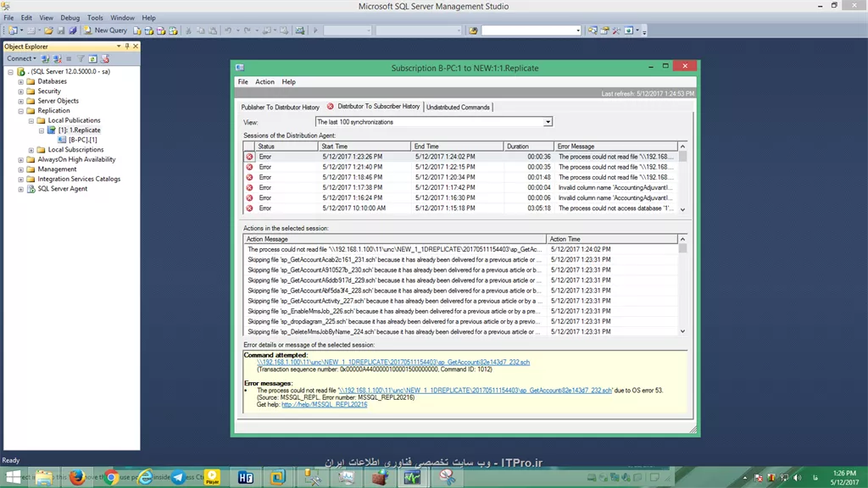The height and width of the screenshot is (488, 868).
Task: Switch to Undistributed Commands tab
Action: click(458, 108)
